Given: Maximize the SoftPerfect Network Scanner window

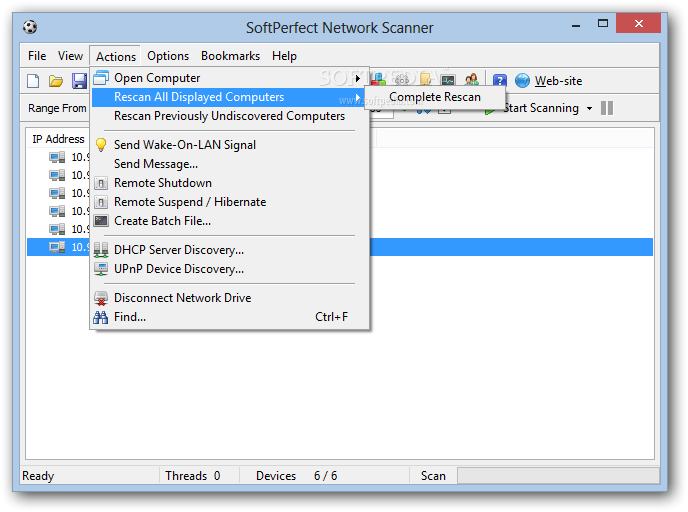Looking at the screenshot, I should (603, 23).
